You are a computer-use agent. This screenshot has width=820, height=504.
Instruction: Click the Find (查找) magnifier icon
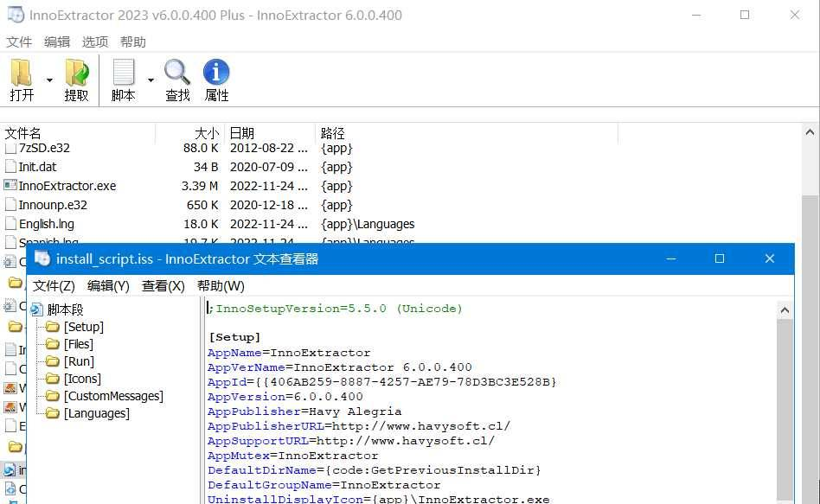pyautogui.click(x=177, y=73)
